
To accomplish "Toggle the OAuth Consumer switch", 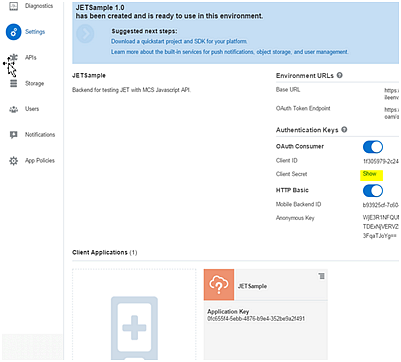I will pyautogui.click(x=373, y=147).
